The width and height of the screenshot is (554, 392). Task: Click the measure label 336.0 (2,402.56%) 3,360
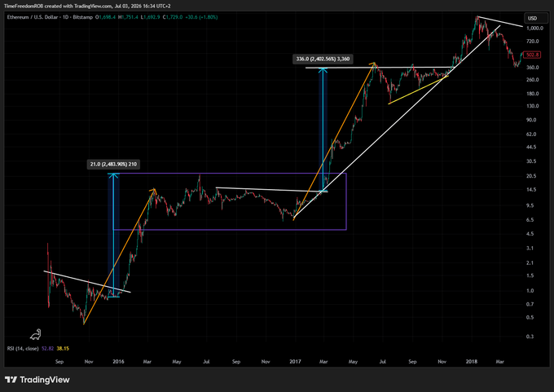[x=323, y=59]
